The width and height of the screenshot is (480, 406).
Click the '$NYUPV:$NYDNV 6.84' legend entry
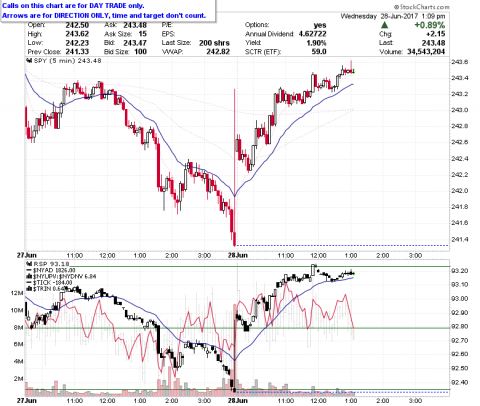coord(65,276)
